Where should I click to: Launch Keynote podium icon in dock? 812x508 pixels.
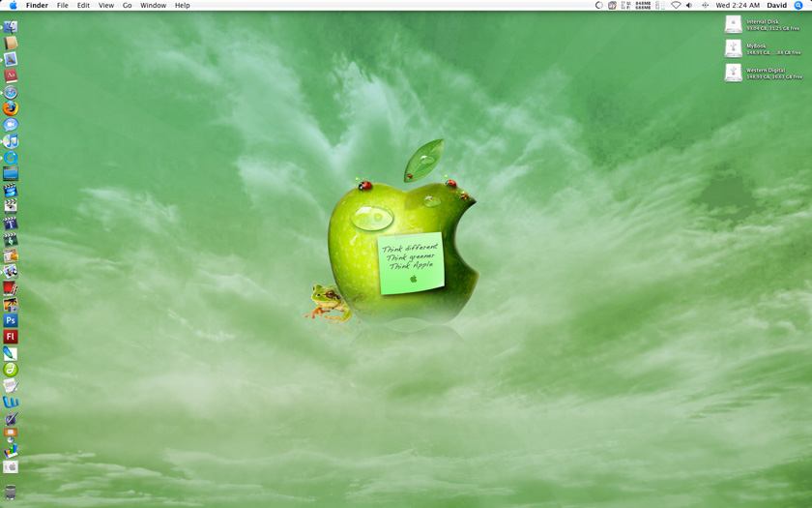(11, 434)
